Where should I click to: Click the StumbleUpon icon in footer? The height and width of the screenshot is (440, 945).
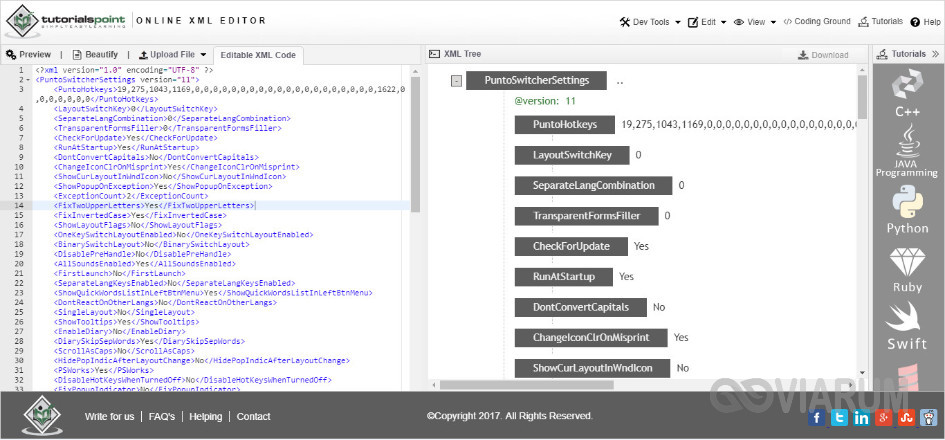906,417
